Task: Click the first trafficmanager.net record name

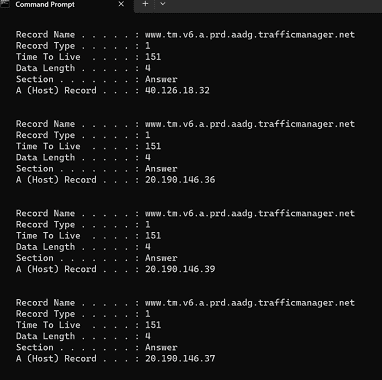Action: click(250, 35)
